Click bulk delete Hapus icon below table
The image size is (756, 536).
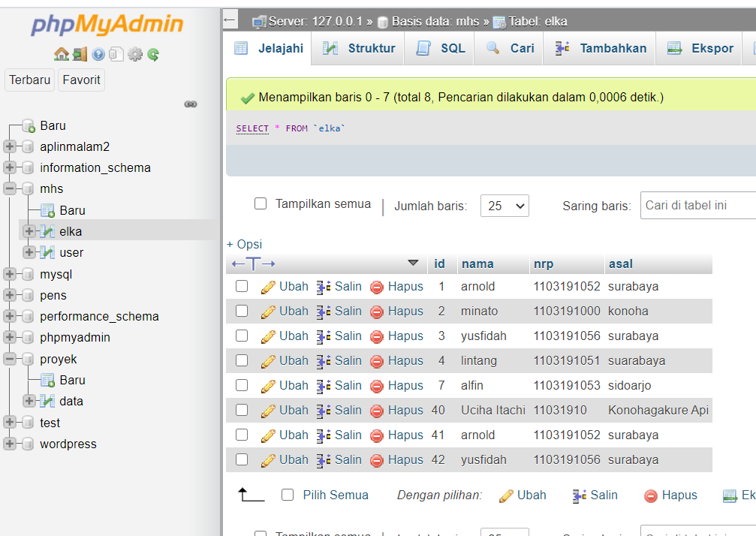(x=651, y=495)
